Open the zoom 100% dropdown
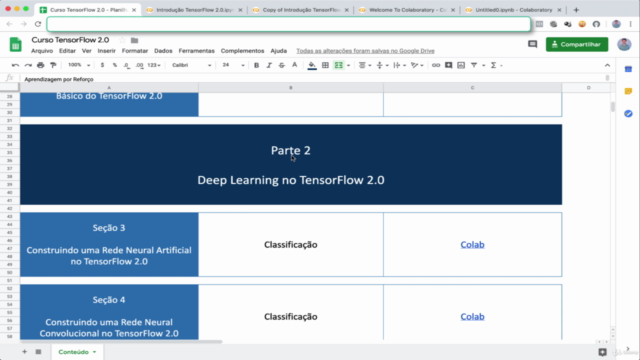Viewport: 640px width, 360px height. click(79, 65)
